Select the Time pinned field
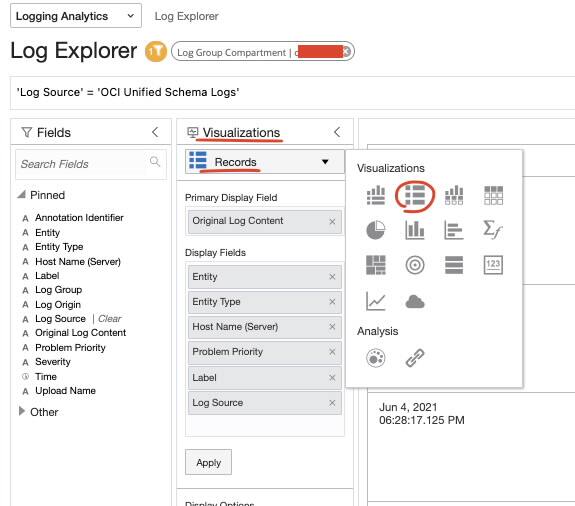 [x=46, y=377]
